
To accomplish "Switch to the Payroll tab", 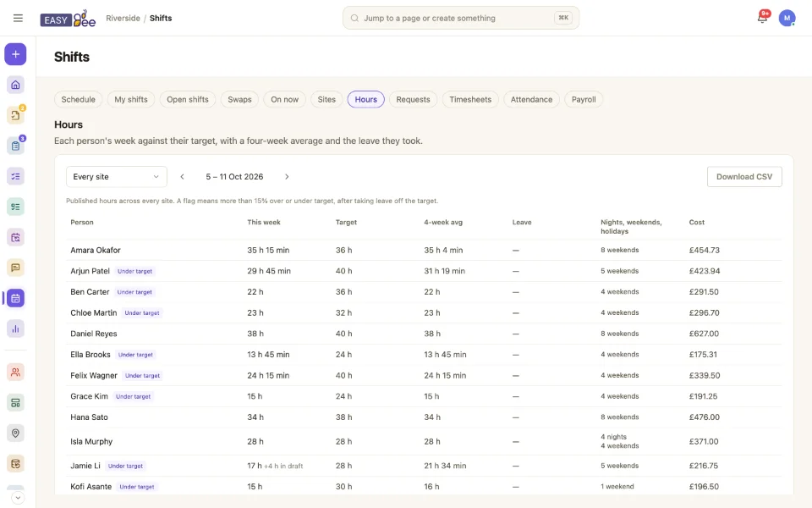I will click(x=584, y=100).
